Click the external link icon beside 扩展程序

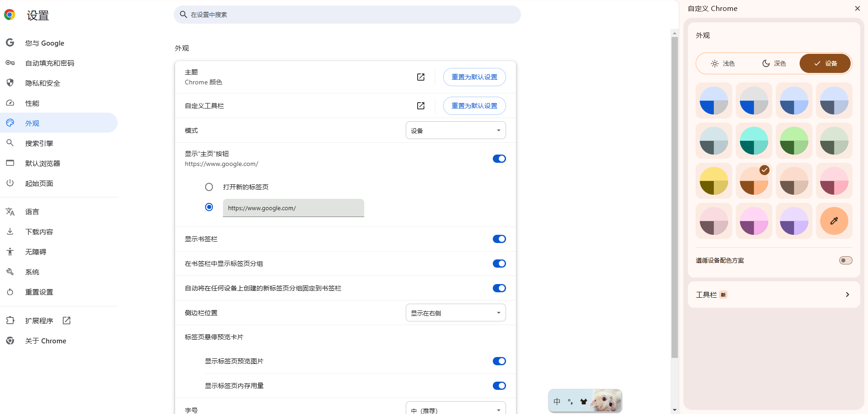point(67,321)
